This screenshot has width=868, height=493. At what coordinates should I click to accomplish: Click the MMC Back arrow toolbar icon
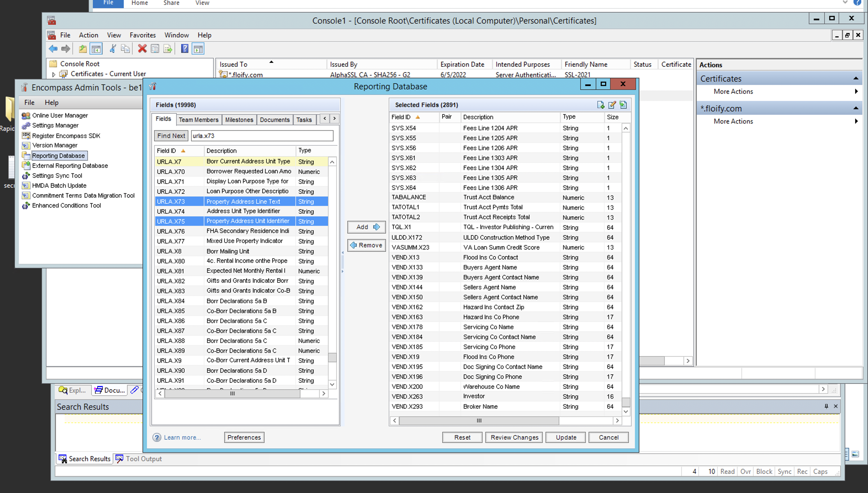coord(53,49)
